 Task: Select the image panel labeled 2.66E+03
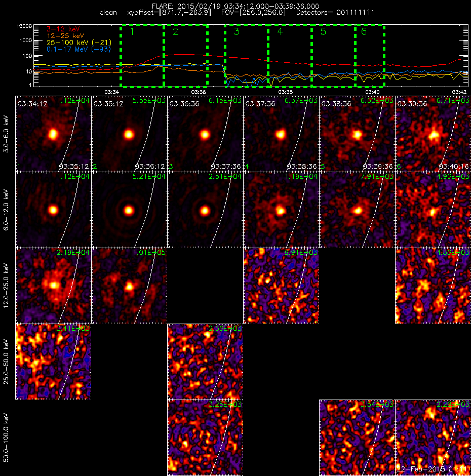(205, 362)
